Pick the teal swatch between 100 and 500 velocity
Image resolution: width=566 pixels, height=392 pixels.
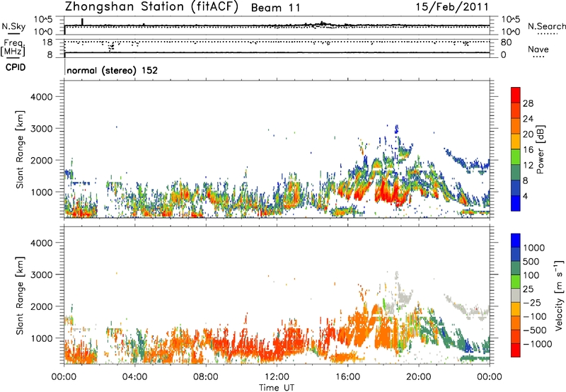(x=516, y=268)
